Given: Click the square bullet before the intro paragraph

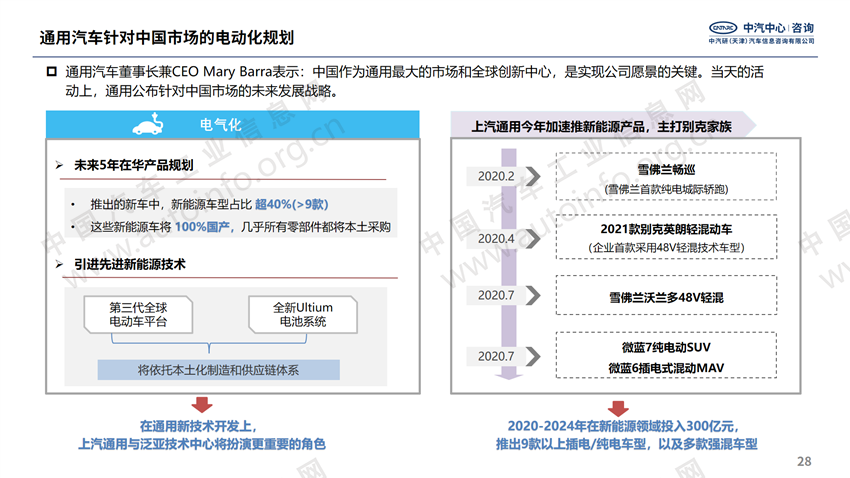Looking at the screenshot, I should [51, 72].
